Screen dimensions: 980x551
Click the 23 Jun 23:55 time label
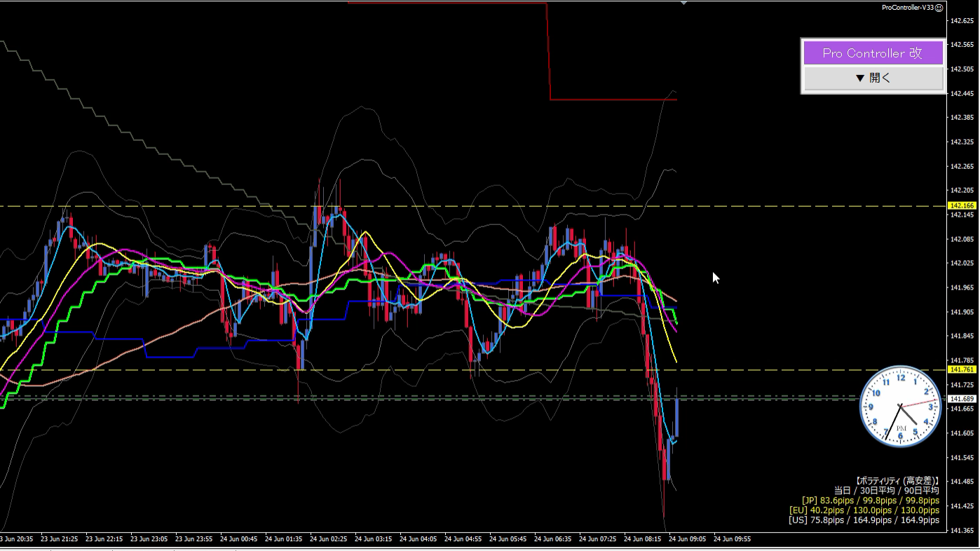(x=194, y=539)
